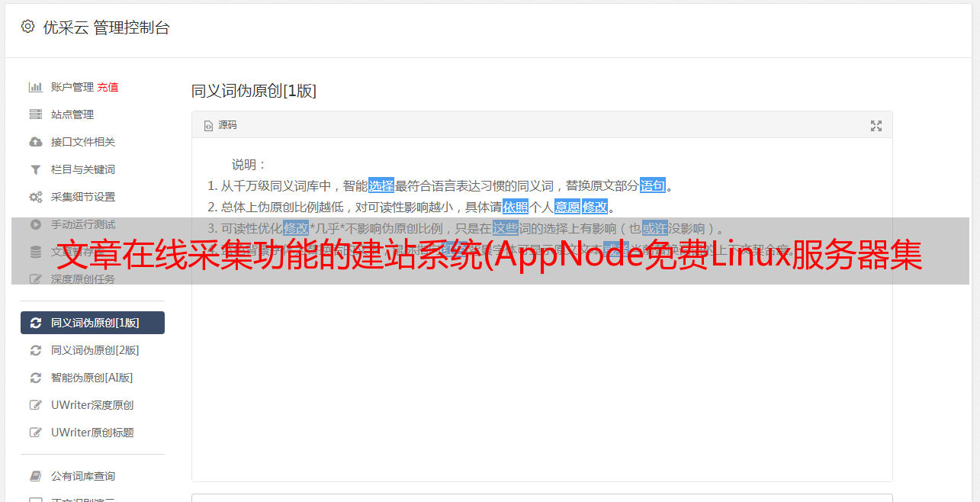Click the filter icon for 栏目与关键词
Screen dimensions: 980x502
(x=35, y=169)
